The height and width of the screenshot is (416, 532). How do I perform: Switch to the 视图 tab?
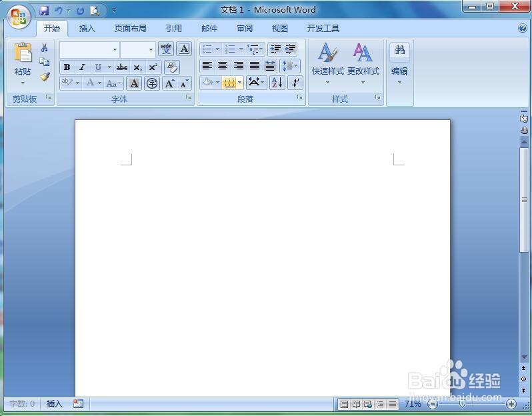point(280,29)
